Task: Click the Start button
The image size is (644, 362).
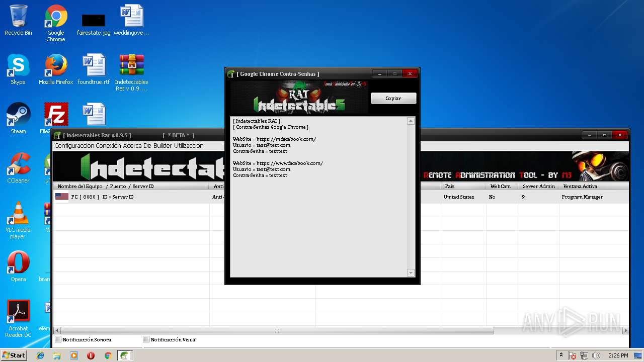Action: coord(14,355)
